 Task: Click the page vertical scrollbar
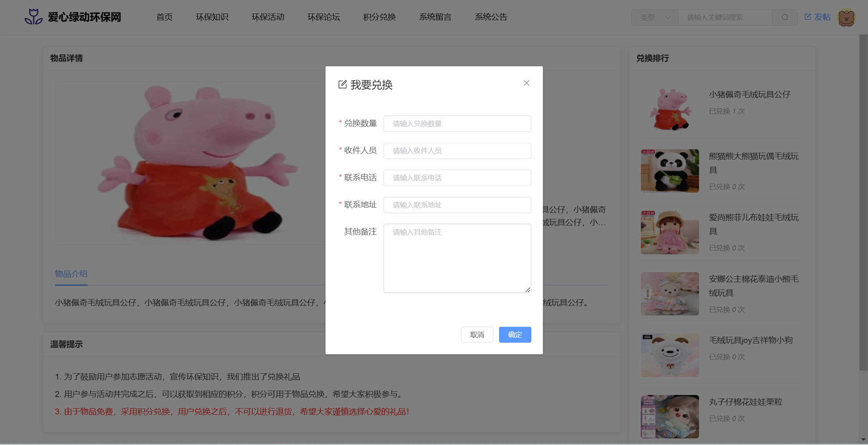tap(863, 202)
